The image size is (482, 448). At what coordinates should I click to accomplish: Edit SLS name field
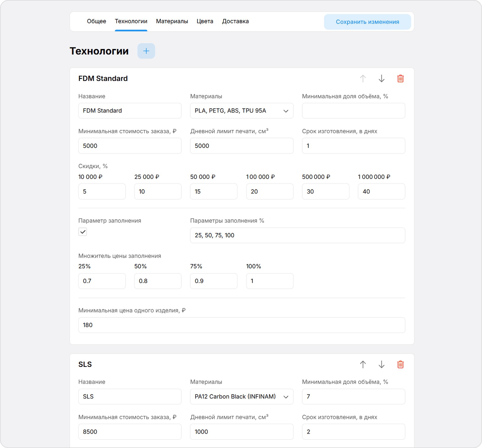130,397
